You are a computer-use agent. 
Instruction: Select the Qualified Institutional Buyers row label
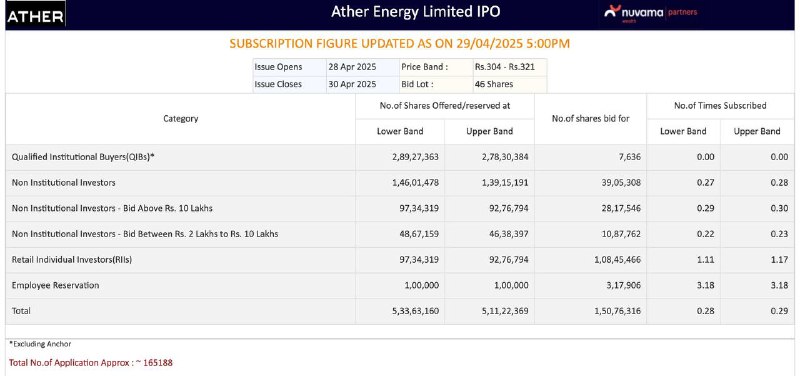point(83,157)
